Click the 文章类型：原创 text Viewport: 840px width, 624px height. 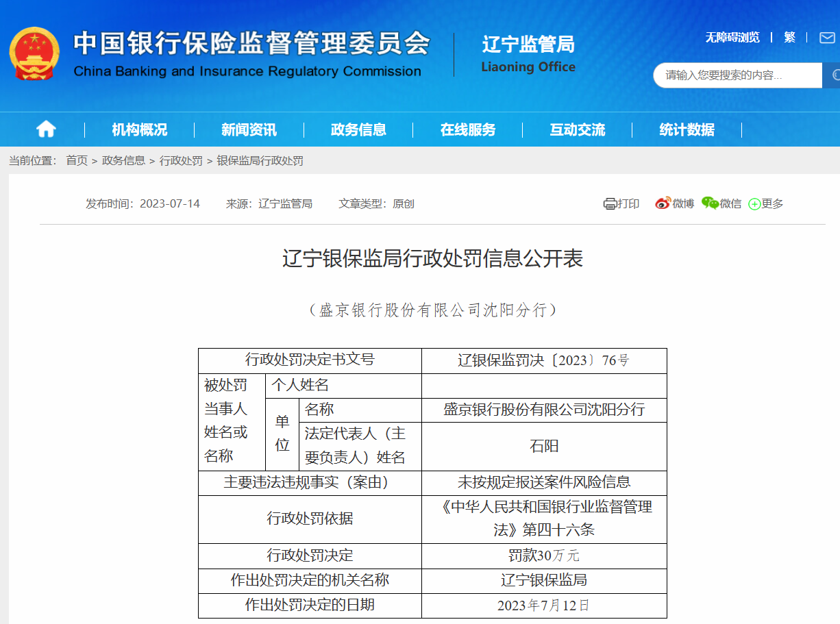(376, 204)
